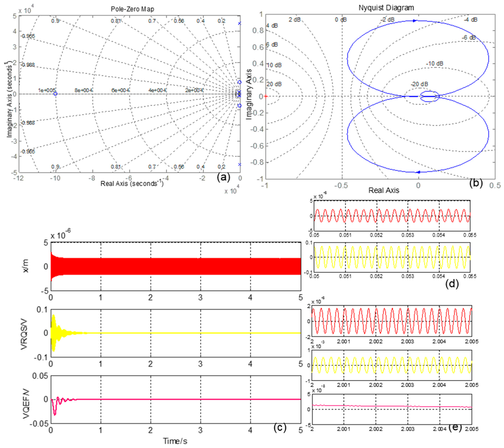Click the x/m axis label
Viewport: 504px width, 448px height.
(26, 266)
